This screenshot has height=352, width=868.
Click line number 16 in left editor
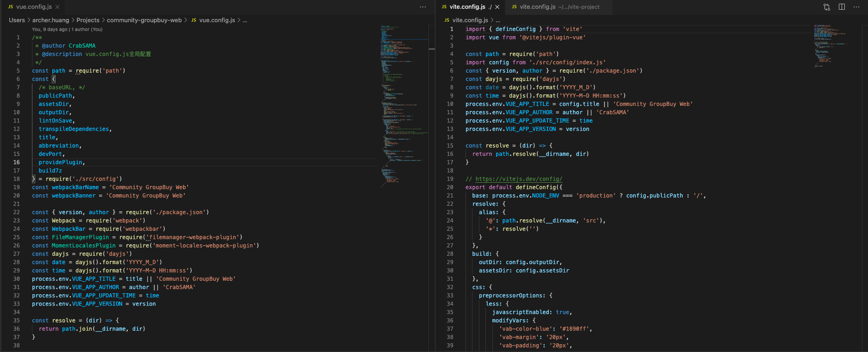tap(17, 162)
